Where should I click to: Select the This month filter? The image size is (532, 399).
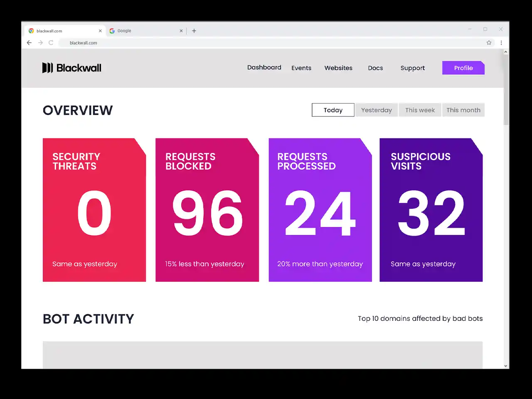(463, 110)
